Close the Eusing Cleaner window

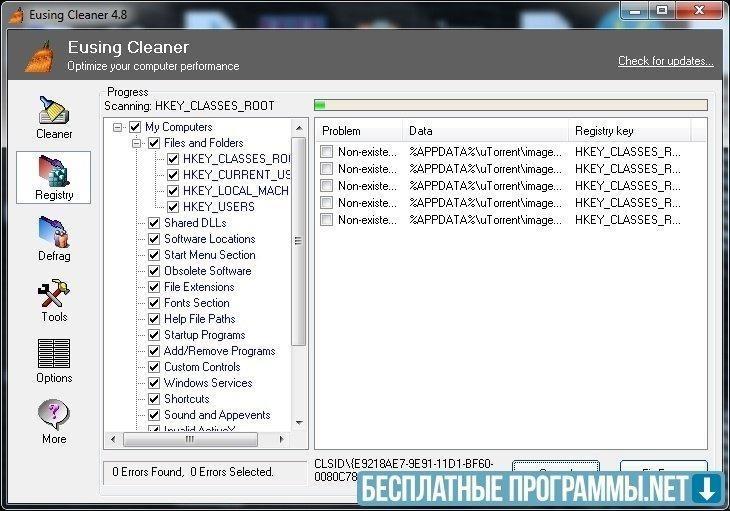699,10
